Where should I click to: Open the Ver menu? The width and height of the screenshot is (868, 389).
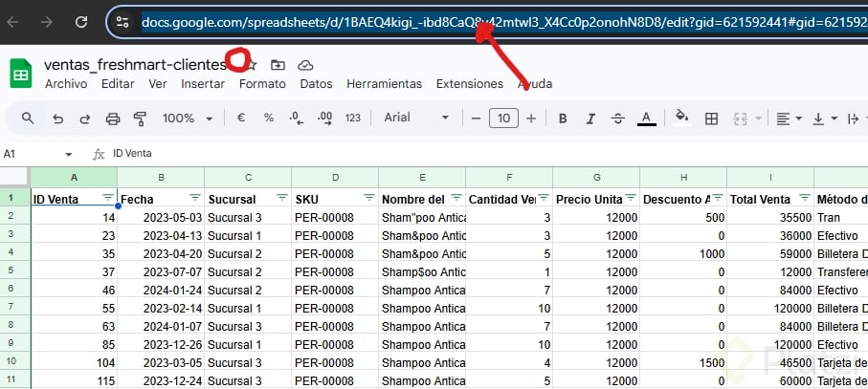click(x=158, y=84)
